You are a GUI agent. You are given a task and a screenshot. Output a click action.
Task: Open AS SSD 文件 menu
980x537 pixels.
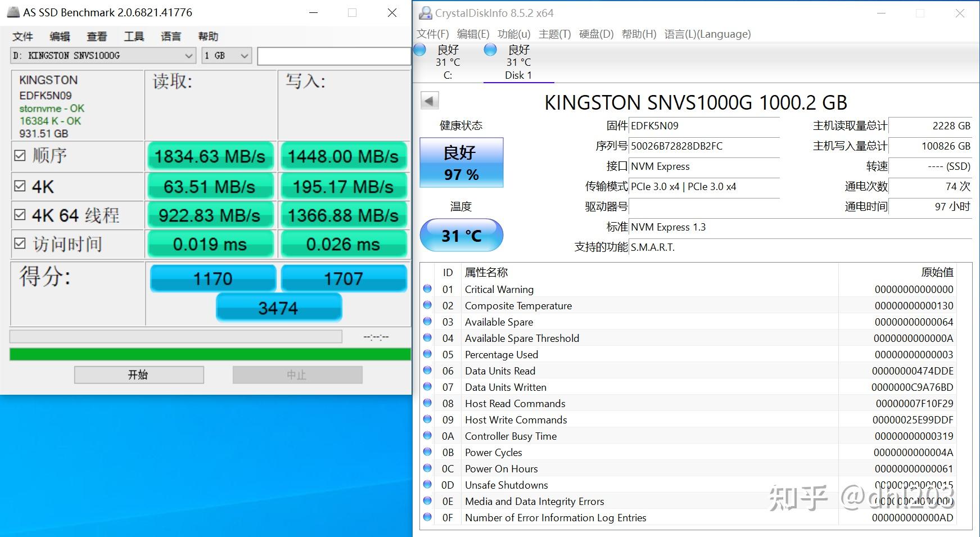coord(22,37)
